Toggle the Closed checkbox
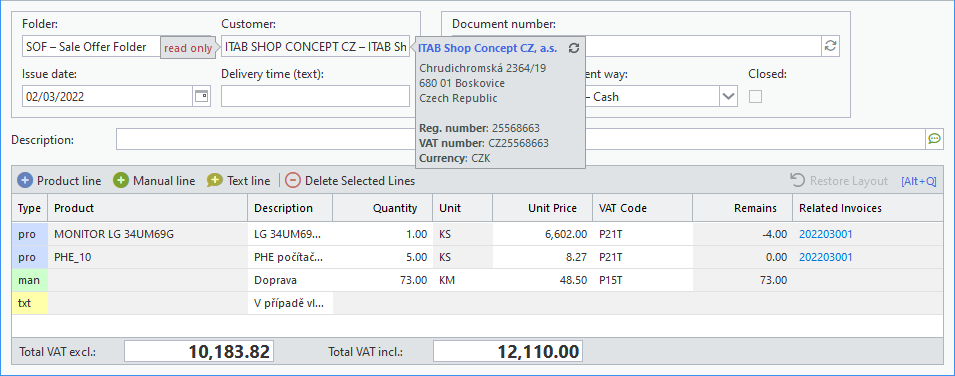Viewport: 955px width, 376px height. point(755,96)
